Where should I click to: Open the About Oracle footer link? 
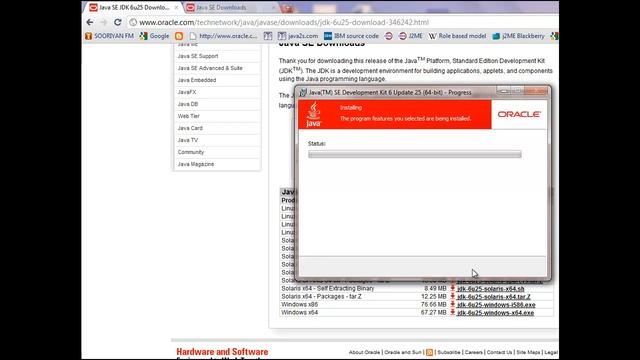click(x=364, y=352)
